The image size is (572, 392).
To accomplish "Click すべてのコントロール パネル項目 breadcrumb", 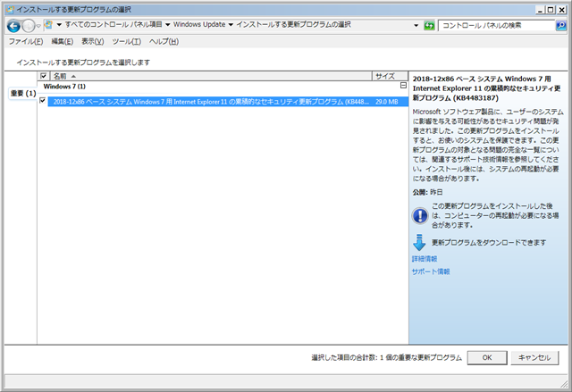I will [x=114, y=24].
